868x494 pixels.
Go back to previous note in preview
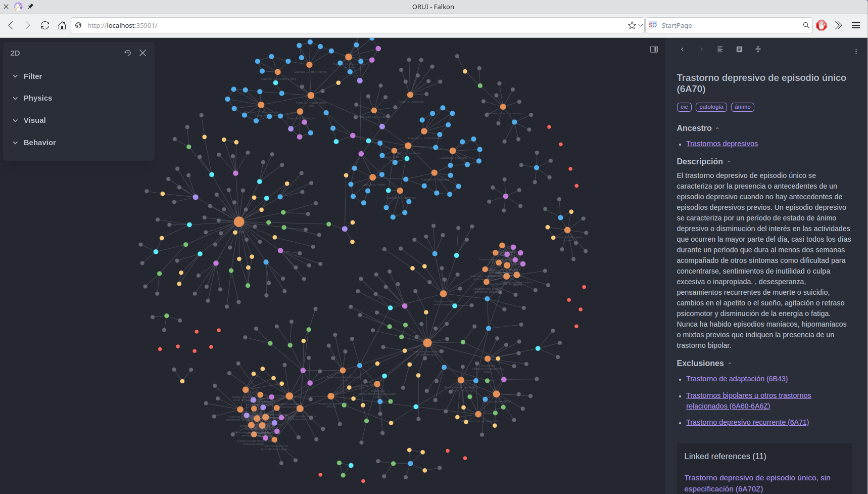pyautogui.click(x=682, y=50)
